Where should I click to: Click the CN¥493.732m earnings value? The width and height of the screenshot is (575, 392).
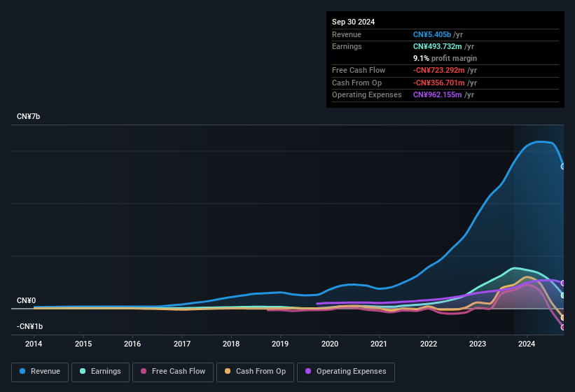[x=438, y=46]
